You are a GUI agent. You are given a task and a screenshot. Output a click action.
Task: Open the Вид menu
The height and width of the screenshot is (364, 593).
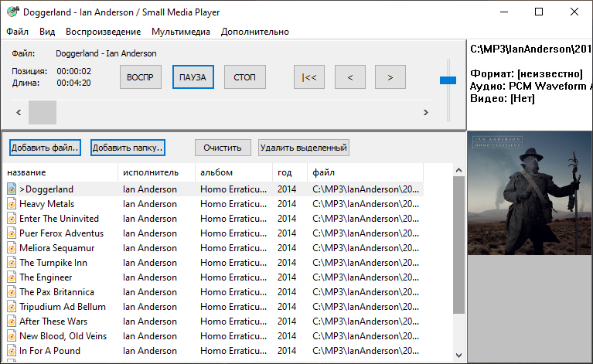[x=47, y=32]
